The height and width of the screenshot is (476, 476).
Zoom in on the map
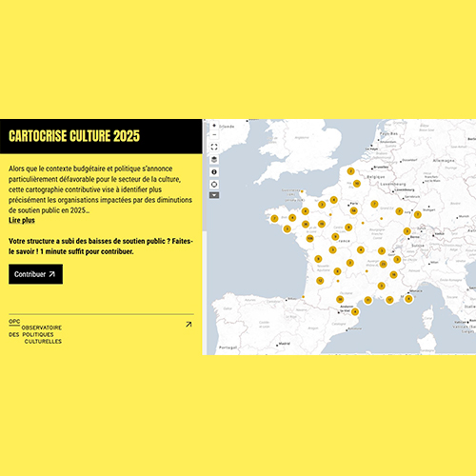(x=214, y=126)
